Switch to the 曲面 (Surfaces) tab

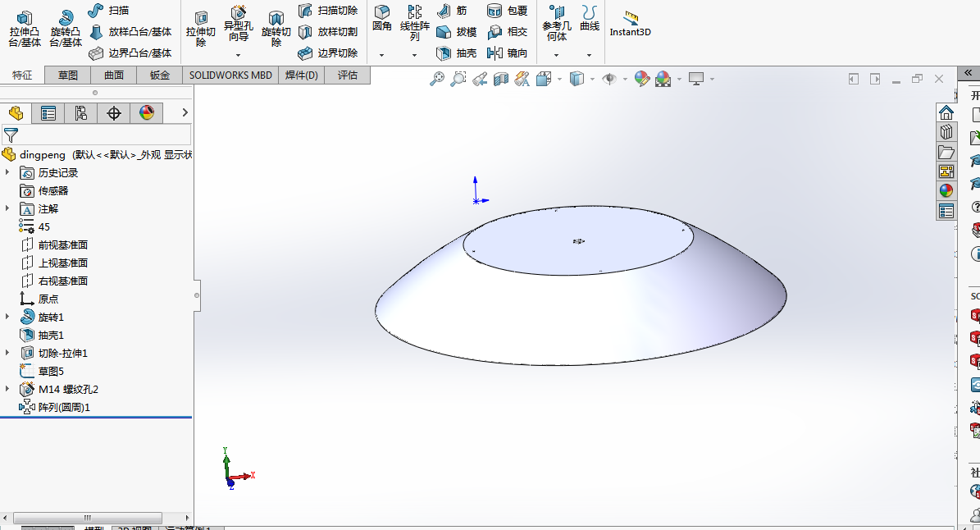tap(114, 75)
